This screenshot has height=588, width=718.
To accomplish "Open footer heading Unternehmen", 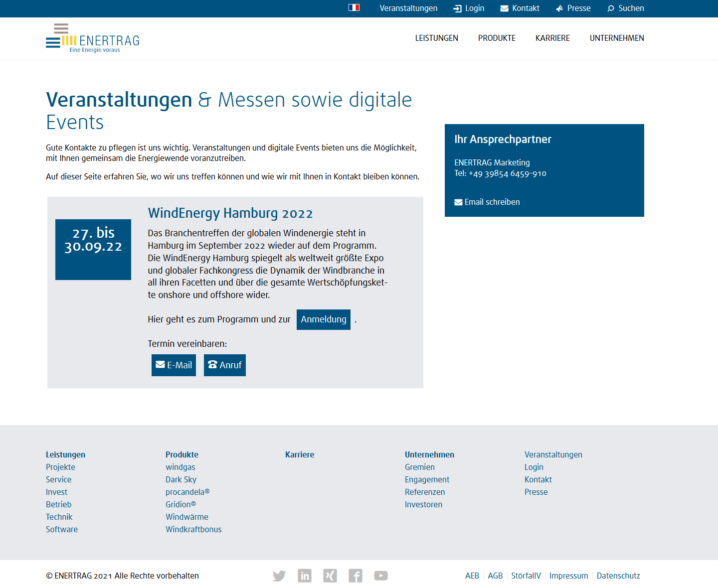I will [429, 454].
